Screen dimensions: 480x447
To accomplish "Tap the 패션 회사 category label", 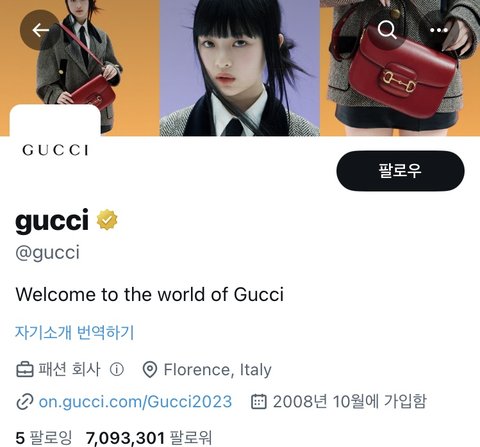I will [x=69, y=369].
